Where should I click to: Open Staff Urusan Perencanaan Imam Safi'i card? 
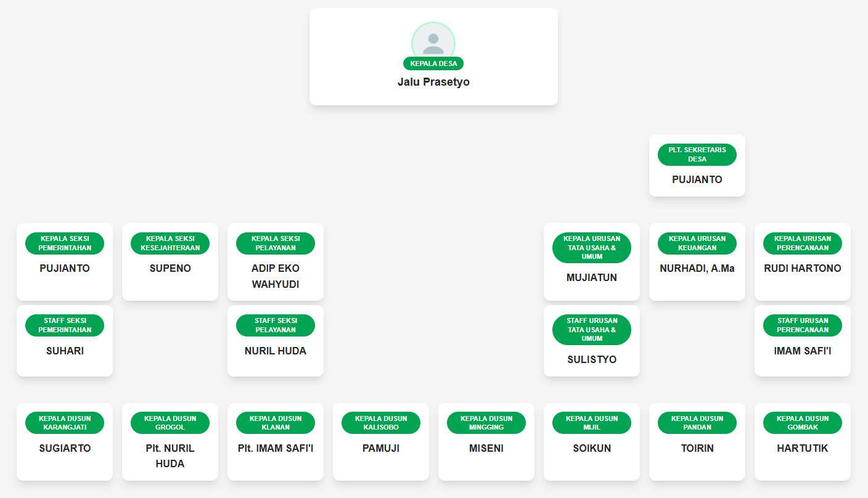coord(803,350)
